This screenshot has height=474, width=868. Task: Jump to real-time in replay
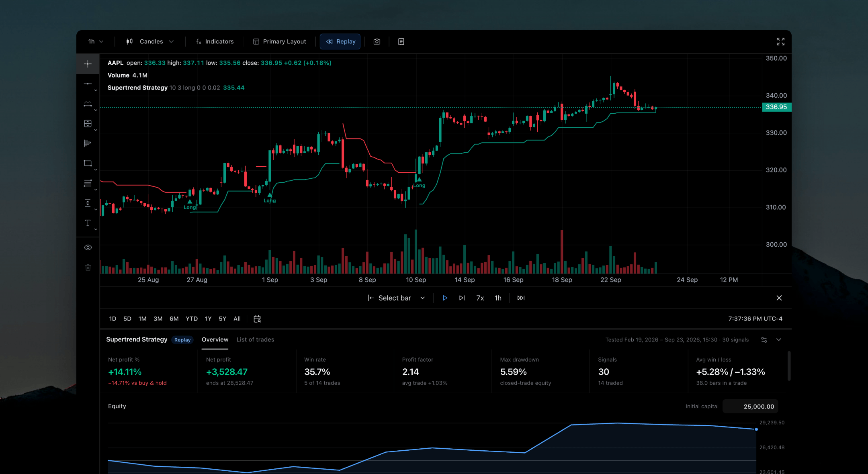[x=521, y=298]
